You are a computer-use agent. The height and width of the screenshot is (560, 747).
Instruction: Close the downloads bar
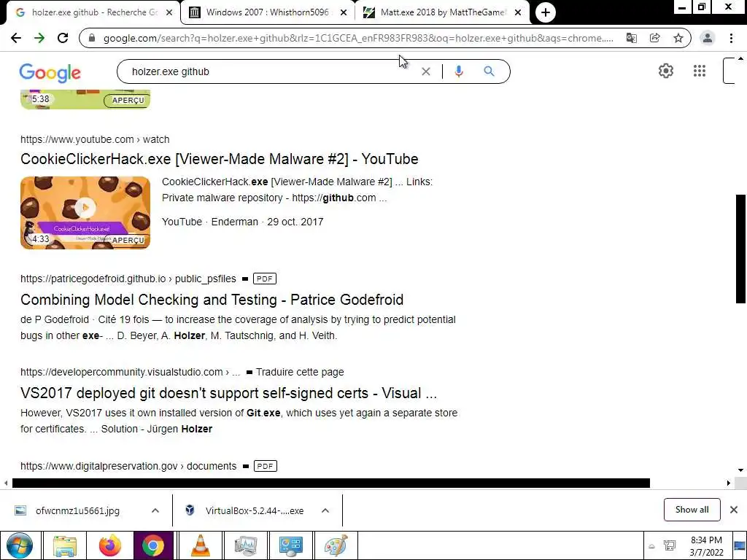coord(734,510)
